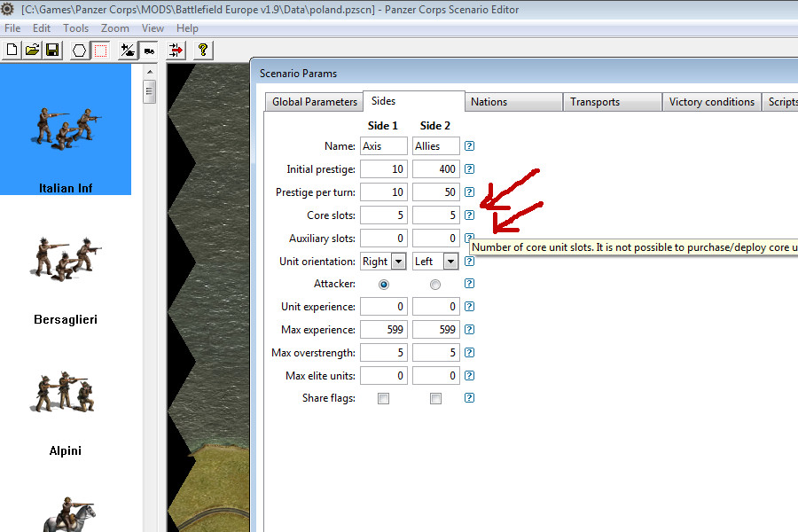This screenshot has width=798, height=532.
Task: Open Side 1 Unit orientation dropdown
Action: [398, 262]
